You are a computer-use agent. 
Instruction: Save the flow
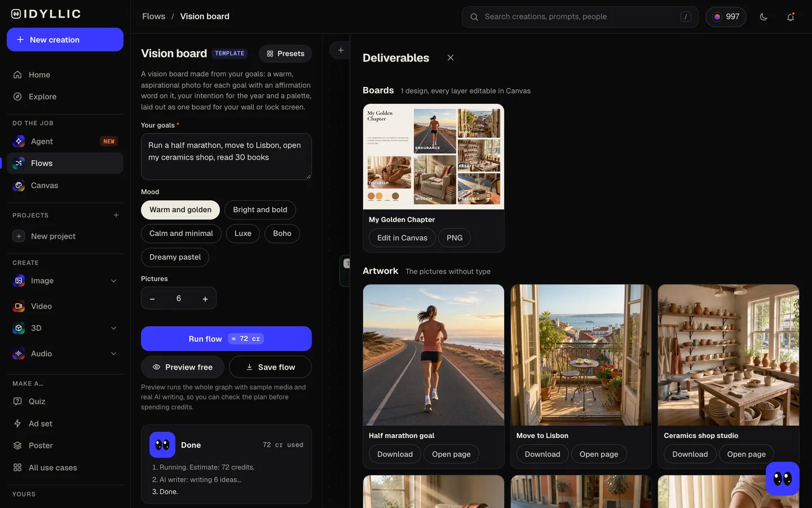click(270, 367)
